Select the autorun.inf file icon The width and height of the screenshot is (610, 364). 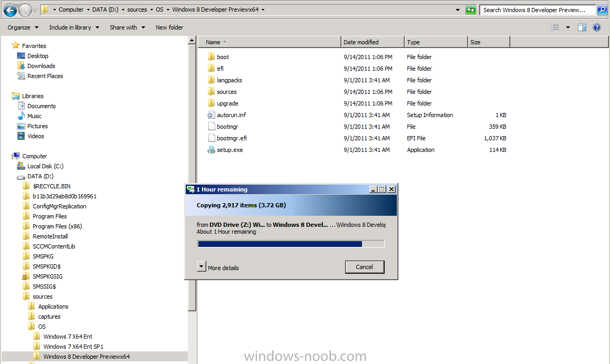click(x=211, y=115)
